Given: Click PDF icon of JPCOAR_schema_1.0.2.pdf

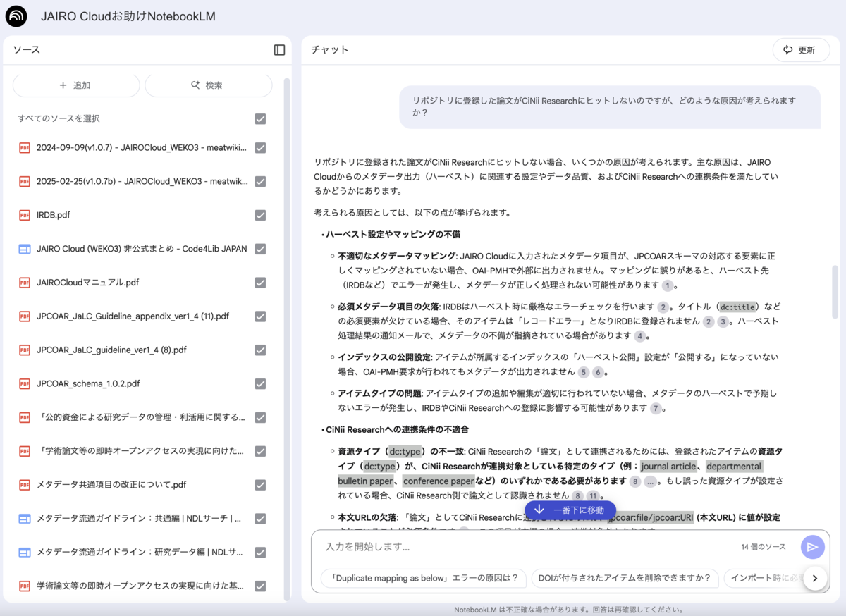Looking at the screenshot, I should pos(25,383).
